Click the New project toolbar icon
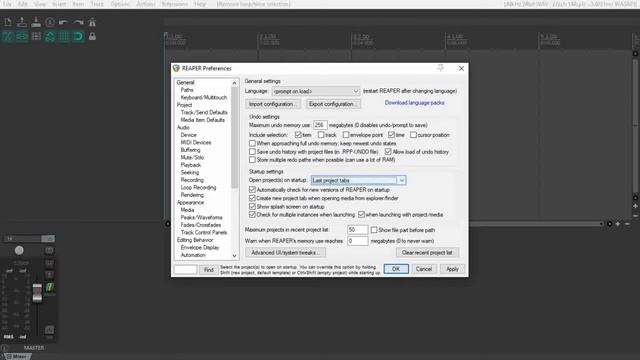The height and width of the screenshot is (360, 640). tap(8, 22)
